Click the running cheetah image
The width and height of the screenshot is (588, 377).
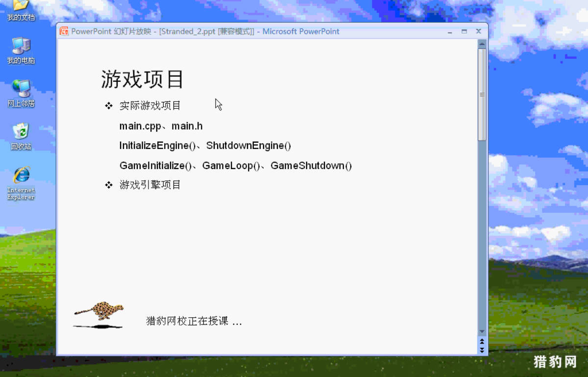click(x=98, y=314)
